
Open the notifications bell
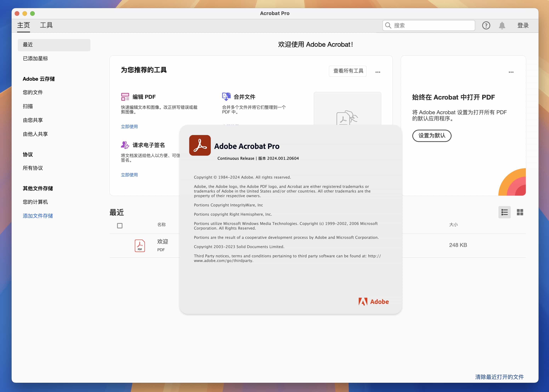[502, 25]
